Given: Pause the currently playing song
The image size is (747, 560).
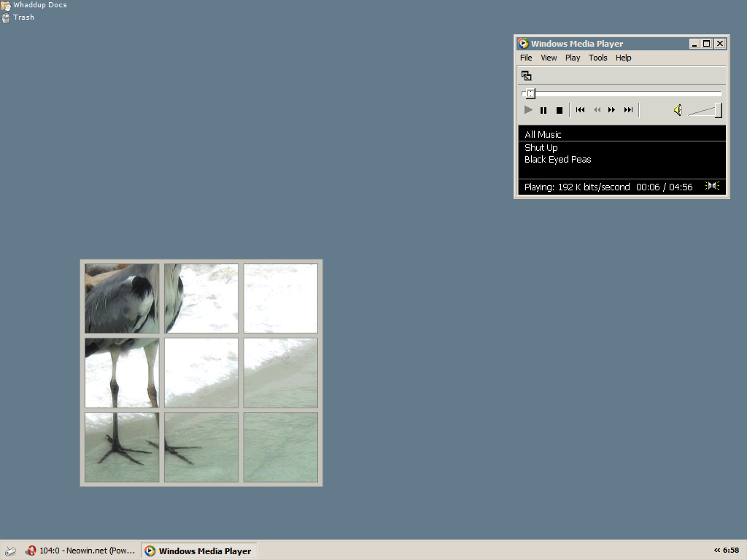Looking at the screenshot, I should pyautogui.click(x=543, y=110).
